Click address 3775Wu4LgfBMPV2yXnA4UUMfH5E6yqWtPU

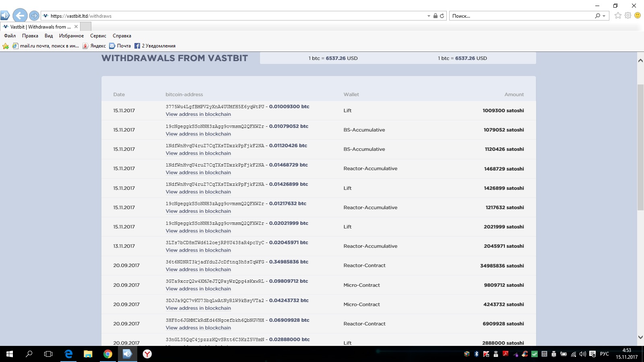(215, 107)
